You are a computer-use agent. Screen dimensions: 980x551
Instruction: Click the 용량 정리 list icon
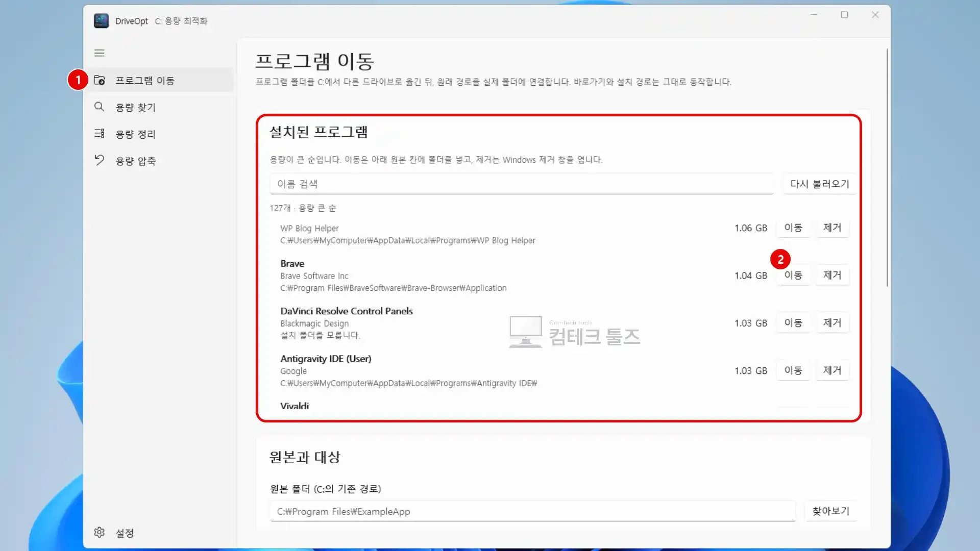click(100, 134)
